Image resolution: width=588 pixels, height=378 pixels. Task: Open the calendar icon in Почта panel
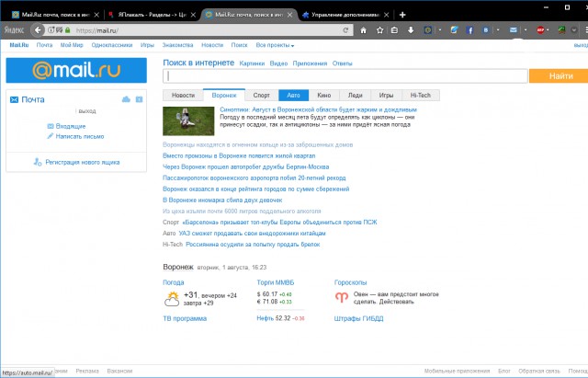pyautogui.click(x=139, y=99)
